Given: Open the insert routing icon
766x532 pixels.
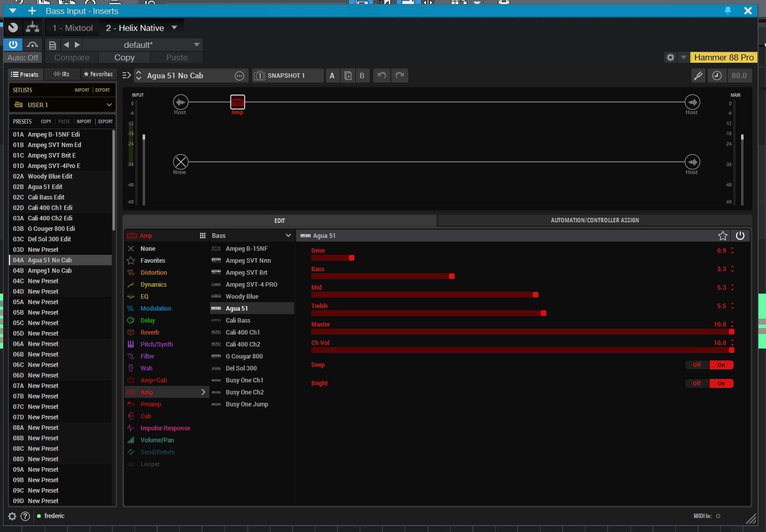Looking at the screenshot, I should pos(32,27).
